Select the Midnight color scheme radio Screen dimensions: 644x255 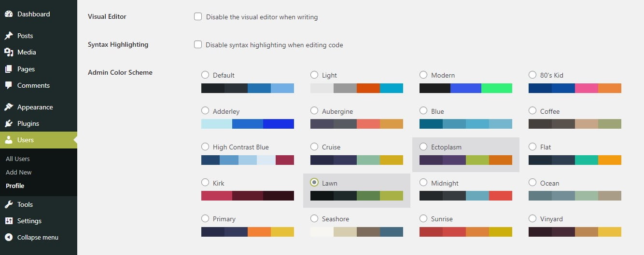pyautogui.click(x=423, y=183)
